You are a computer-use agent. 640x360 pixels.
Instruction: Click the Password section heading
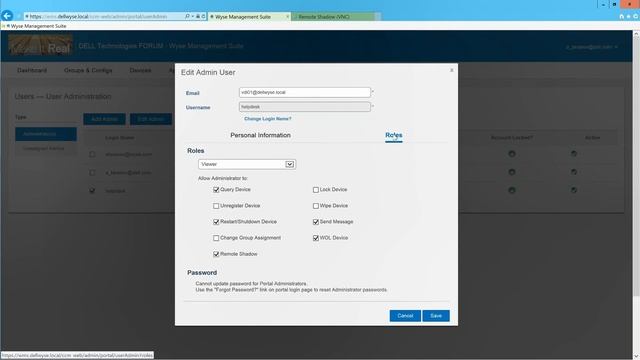click(x=202, y=273)
